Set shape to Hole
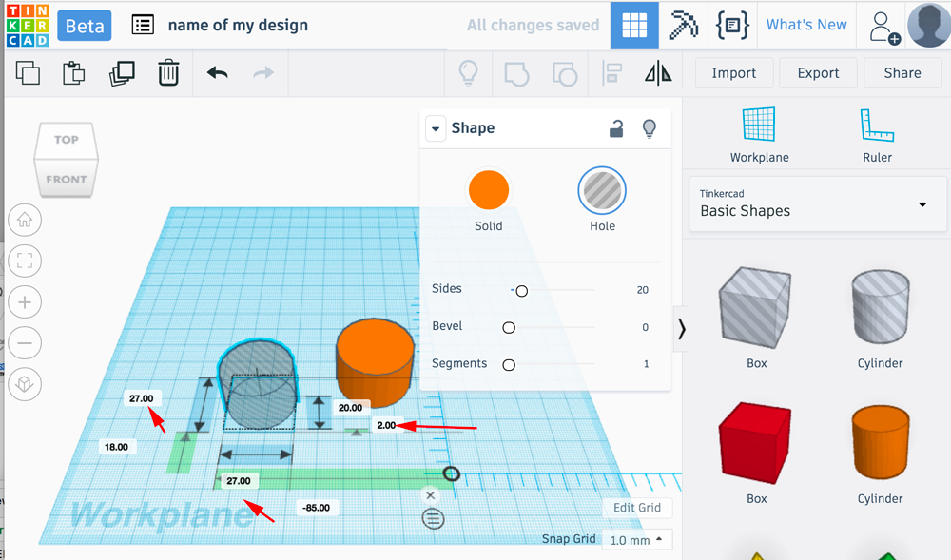 click(x=602, y=190)
